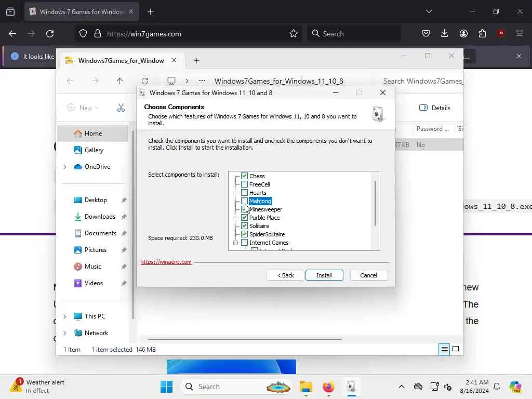Open Firefox from the taskbar

(x=328, y=387)
